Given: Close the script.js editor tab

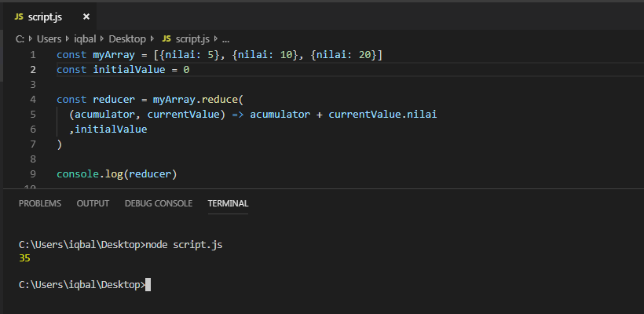Looking at the screenshot, I should point(86,16).
